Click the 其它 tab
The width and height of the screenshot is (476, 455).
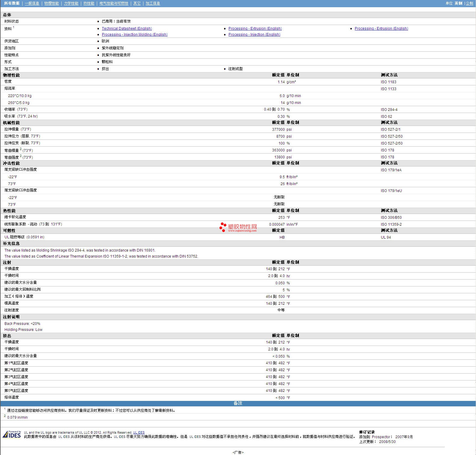[137, 3]
